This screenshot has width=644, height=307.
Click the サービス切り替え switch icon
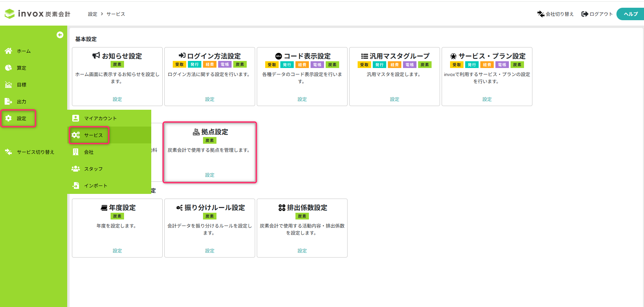click(8, 152)
